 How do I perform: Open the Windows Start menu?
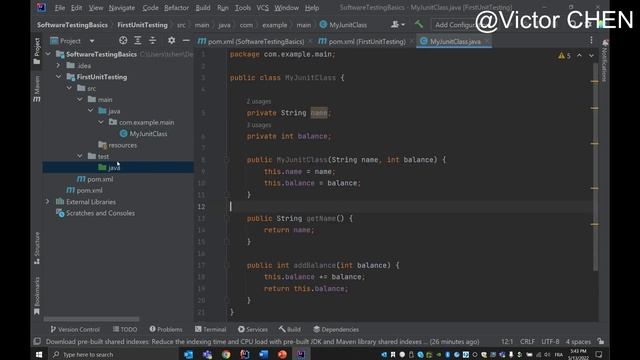coord(39,354)
